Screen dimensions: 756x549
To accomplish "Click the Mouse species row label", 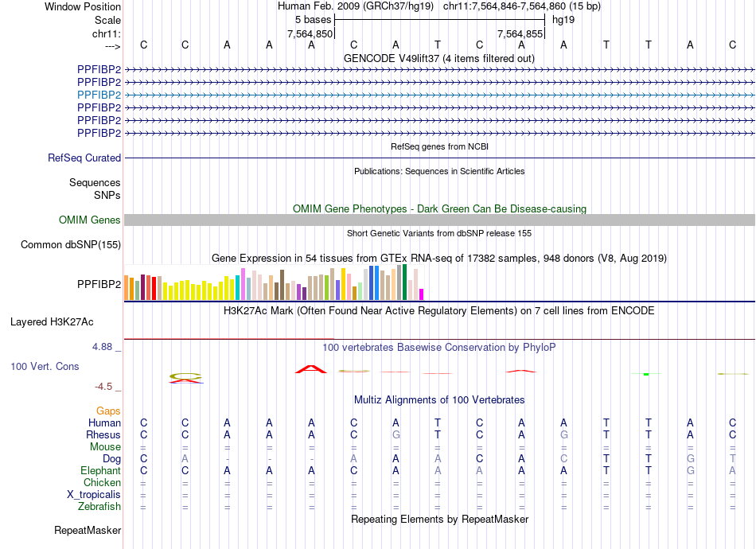I will click(x=105, y=447).
